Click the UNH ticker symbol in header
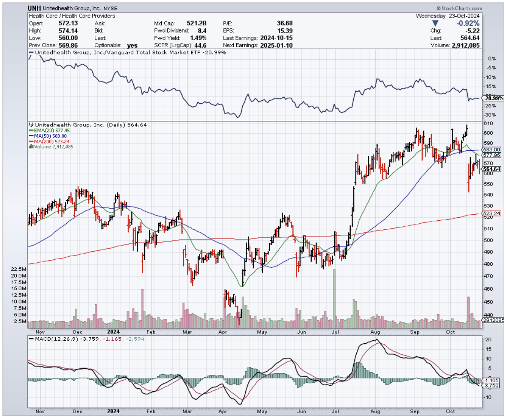The width and height of the screenshot is (506, 420). point(34,8)
